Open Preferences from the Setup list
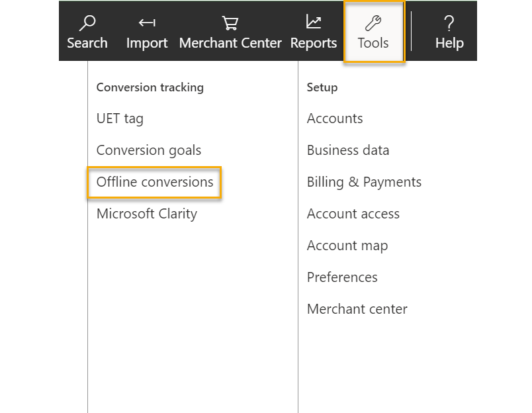The height and width of the screenshot is (413, 532). click(x=342, y=277)
